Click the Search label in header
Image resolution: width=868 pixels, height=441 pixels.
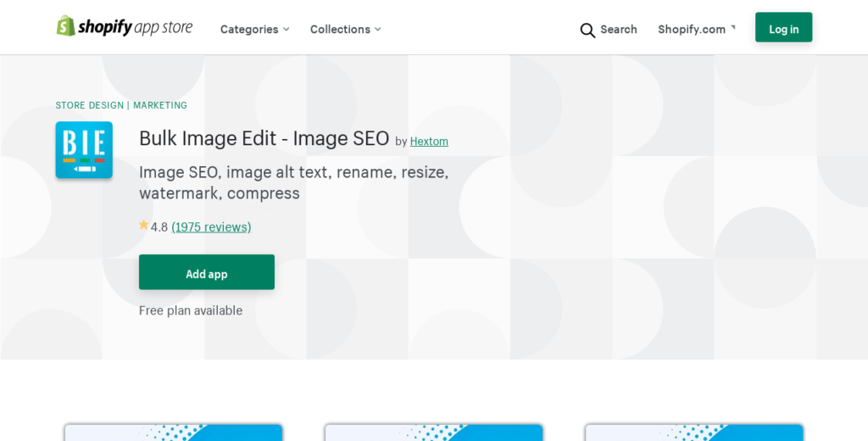[x=618, y=30]
